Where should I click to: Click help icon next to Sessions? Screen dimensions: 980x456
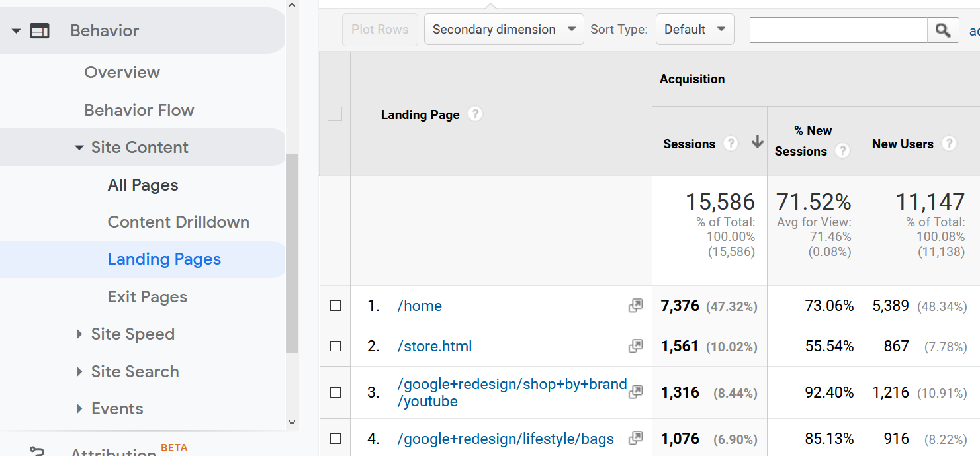[x=731, y=144]
